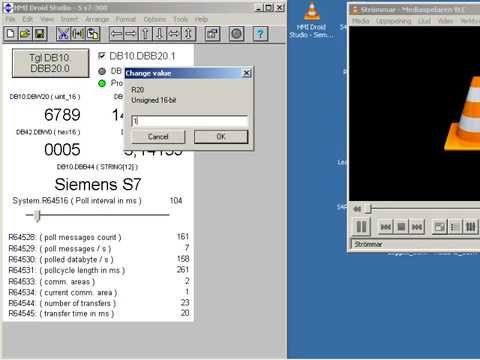480x360 pixels.
Task: Click the R64528 poll messages count row
Action: [x=99, y=237]
